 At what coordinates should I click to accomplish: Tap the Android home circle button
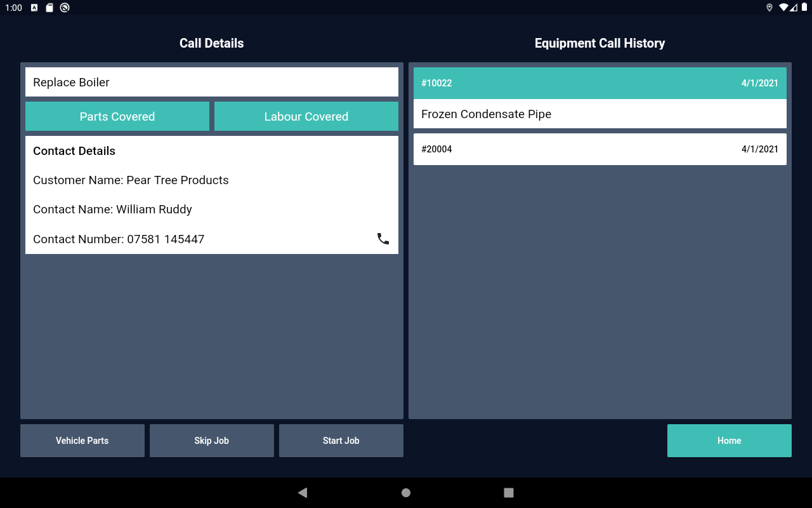[x=406, y=493]
